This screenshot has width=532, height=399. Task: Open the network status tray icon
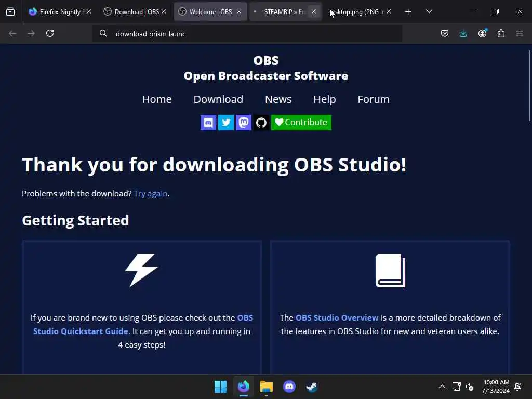[x=456, y=387]
